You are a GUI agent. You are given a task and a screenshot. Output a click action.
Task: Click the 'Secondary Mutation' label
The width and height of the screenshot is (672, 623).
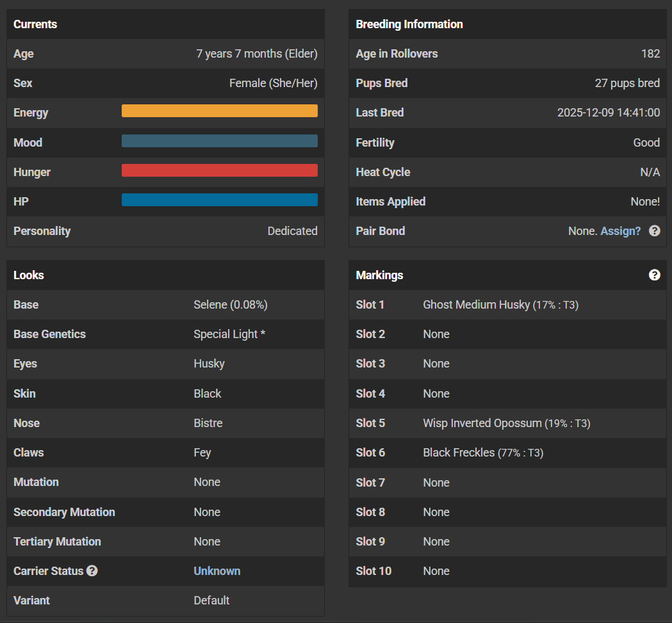coord(64,512)
